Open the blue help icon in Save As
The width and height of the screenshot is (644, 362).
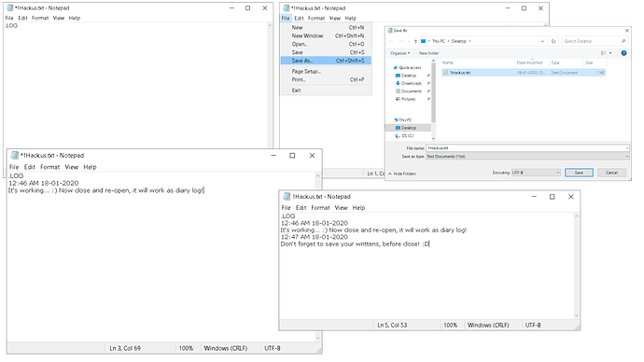point(623,53)
